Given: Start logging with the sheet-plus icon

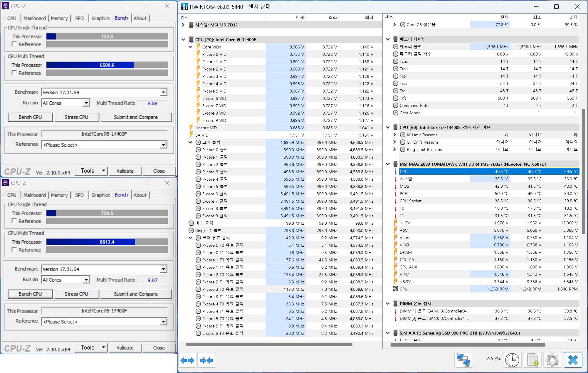Looking at the screenshot, I should [x=533, y=360].
